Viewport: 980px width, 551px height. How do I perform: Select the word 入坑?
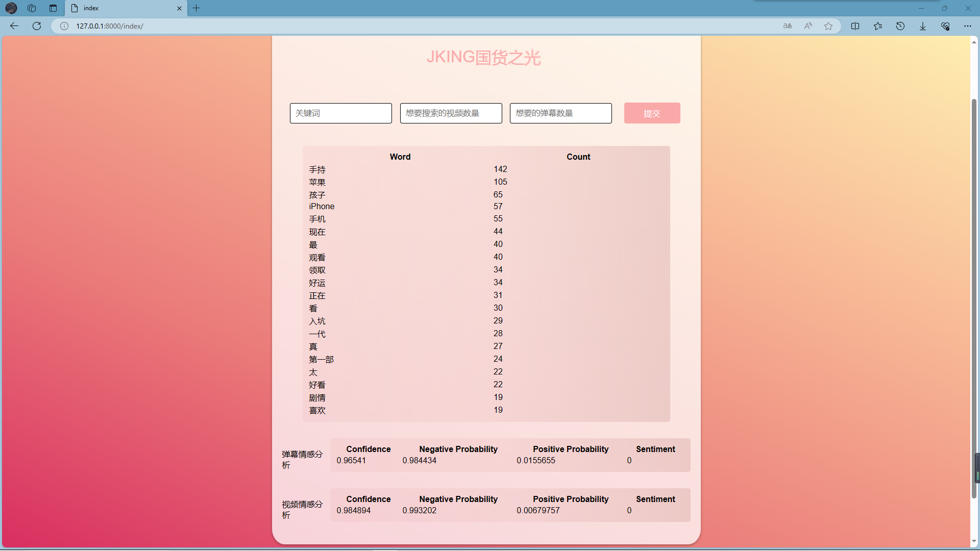point(317,321)
